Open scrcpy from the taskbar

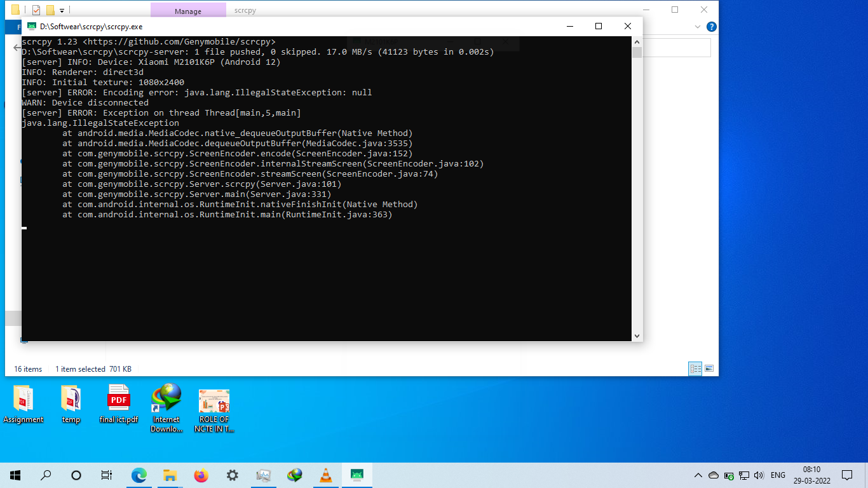coord(356,475)
